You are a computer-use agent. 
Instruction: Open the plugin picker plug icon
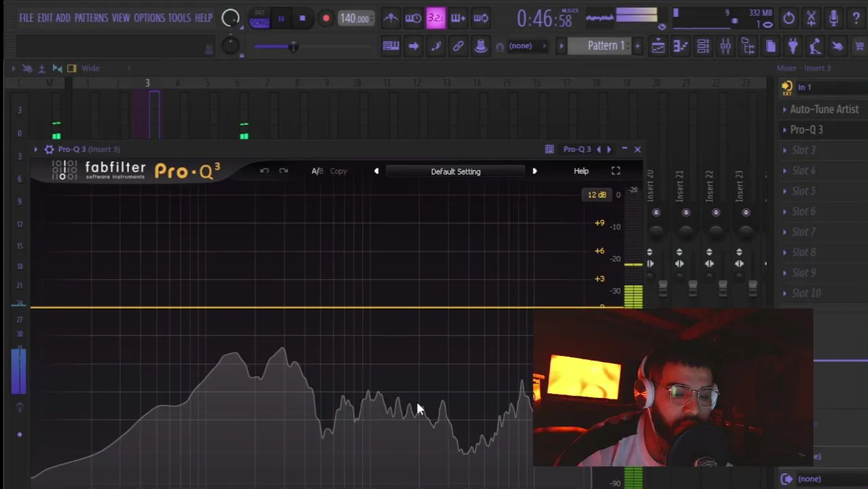pyautogui.click(x=793, y=46)
